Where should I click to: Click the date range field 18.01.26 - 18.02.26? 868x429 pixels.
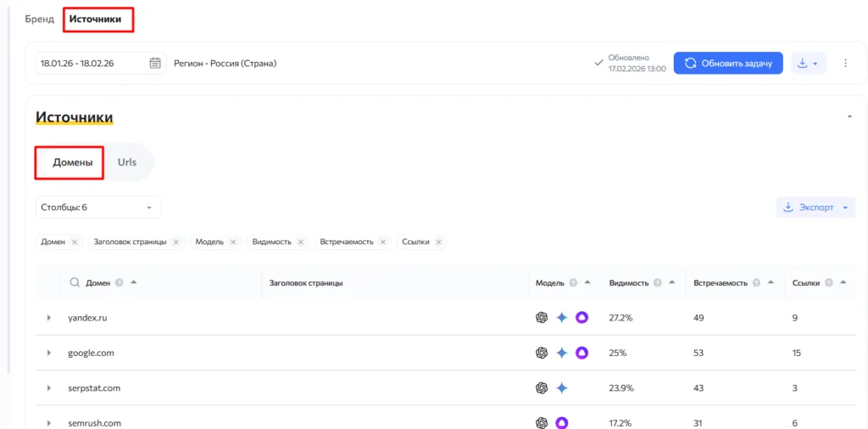pyautogui.click(x=101, y=63)
